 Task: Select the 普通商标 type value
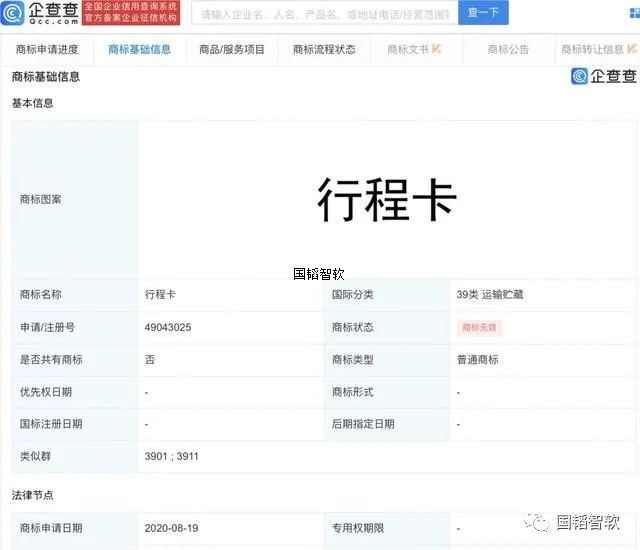tap(478, 360)
